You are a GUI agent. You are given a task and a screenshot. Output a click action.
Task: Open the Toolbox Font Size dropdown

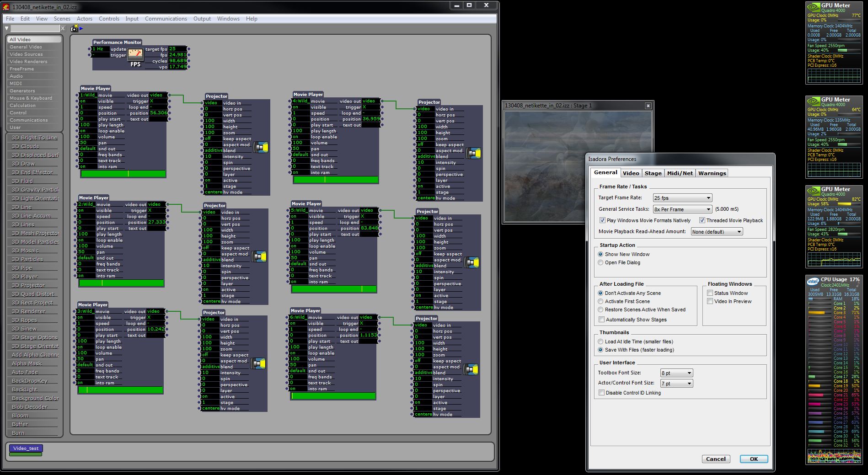[x=676, y=373]
